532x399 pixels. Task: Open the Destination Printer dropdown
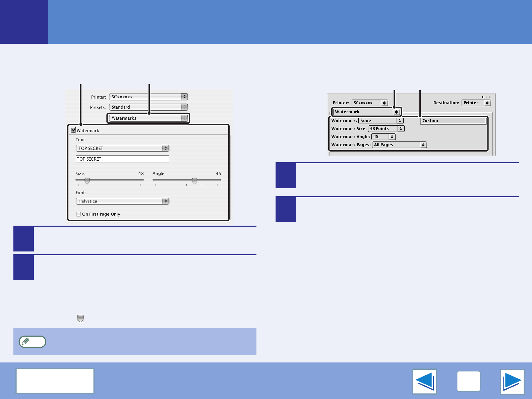(476, 103)
